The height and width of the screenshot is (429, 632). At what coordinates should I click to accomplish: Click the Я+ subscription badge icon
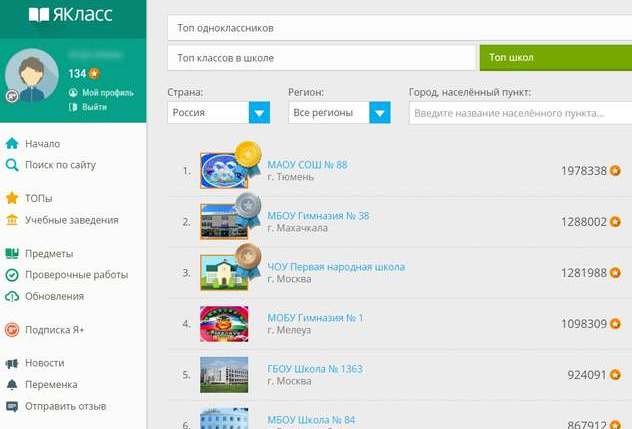tap(12, 330)
